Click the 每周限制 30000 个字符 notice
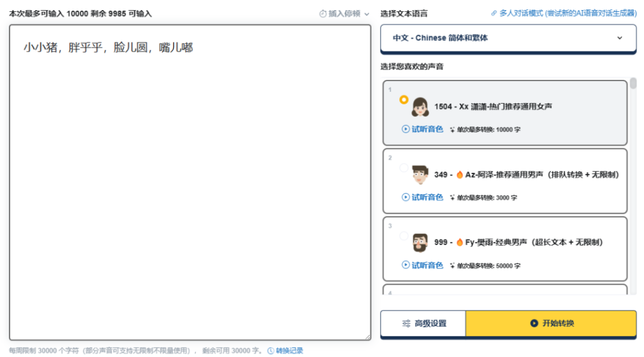The height and width of the screenshot is (357, 644). (136, 351)
